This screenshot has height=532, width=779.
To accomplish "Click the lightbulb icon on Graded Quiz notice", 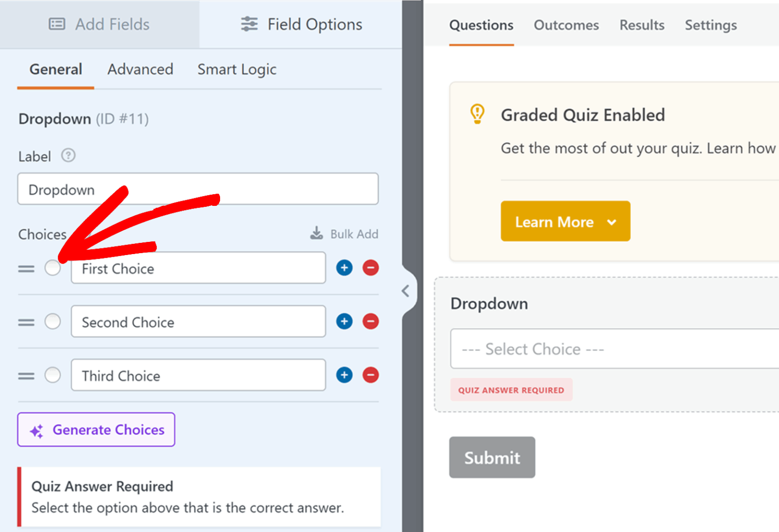I will [477, 114].
